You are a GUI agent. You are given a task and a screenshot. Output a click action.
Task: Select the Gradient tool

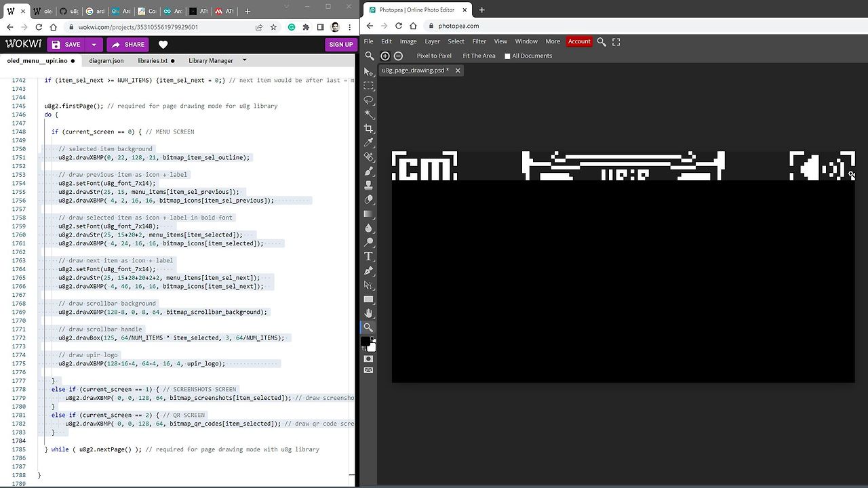(x=369, y=213)
